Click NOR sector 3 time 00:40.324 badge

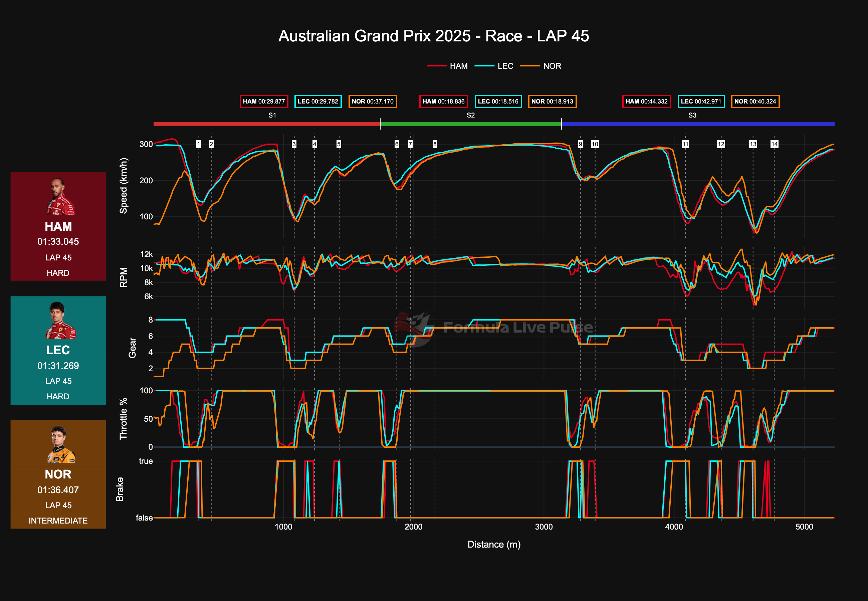click(x=755, y=101)
